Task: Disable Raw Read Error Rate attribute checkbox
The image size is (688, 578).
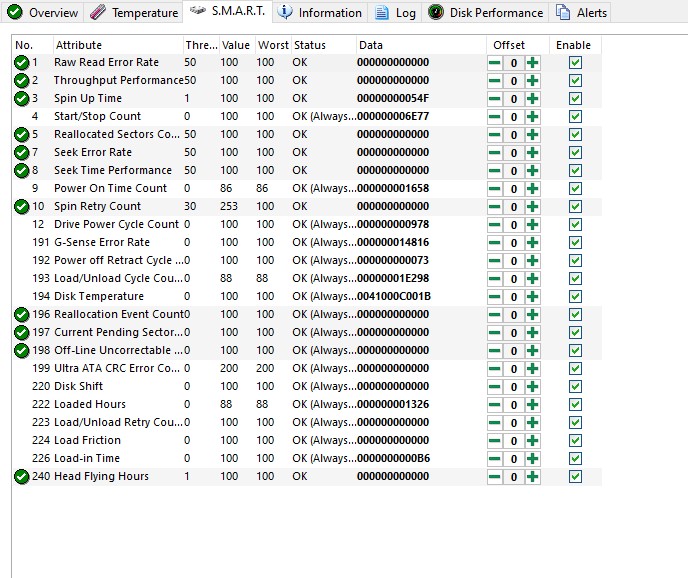Action: coord(575,63)
